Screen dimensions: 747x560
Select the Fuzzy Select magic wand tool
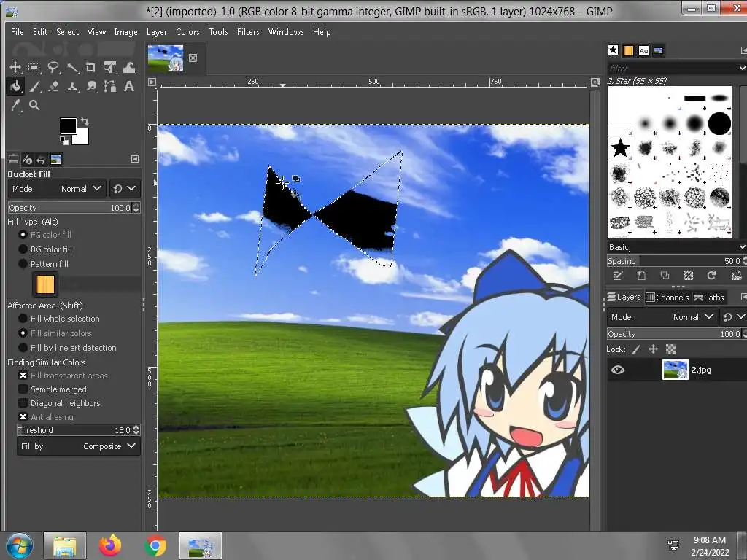point(72,68)
